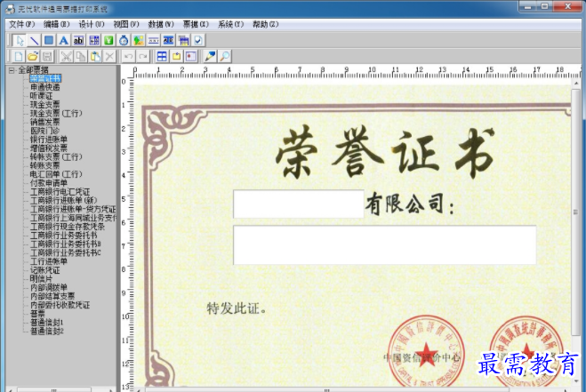The width and height of the screenshot is (586, 392).
Task: Select 现金支票 (工行) tree item
Action: (x=56, y=113)
